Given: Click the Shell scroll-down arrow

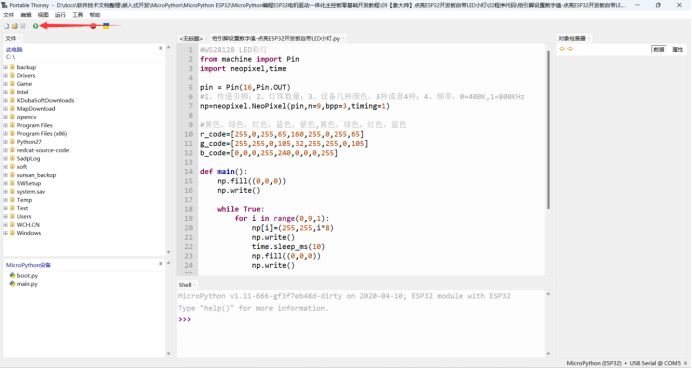Looking at the screenshot, I should point(549,353).
